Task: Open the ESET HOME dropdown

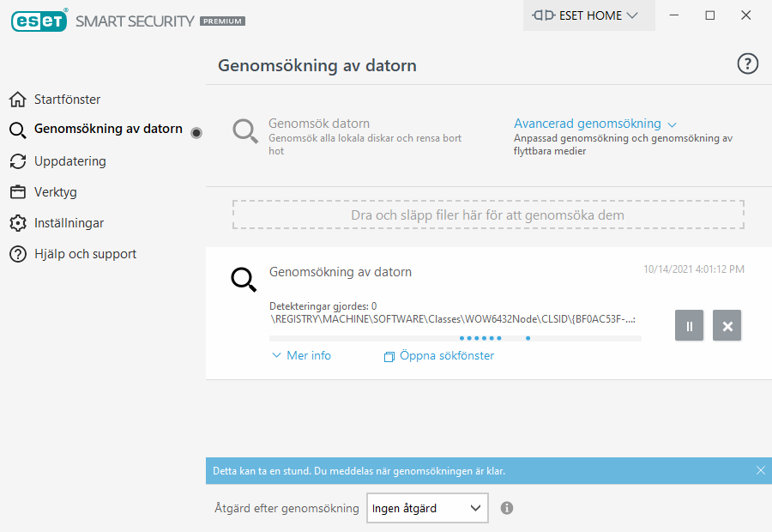Action: pos(588,15)
